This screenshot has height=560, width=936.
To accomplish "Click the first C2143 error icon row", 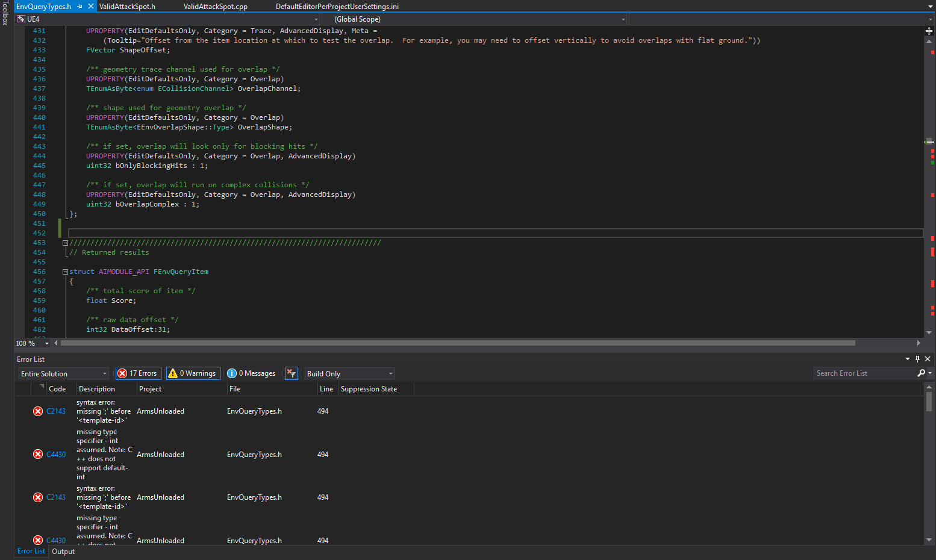I will coord(38,411).
